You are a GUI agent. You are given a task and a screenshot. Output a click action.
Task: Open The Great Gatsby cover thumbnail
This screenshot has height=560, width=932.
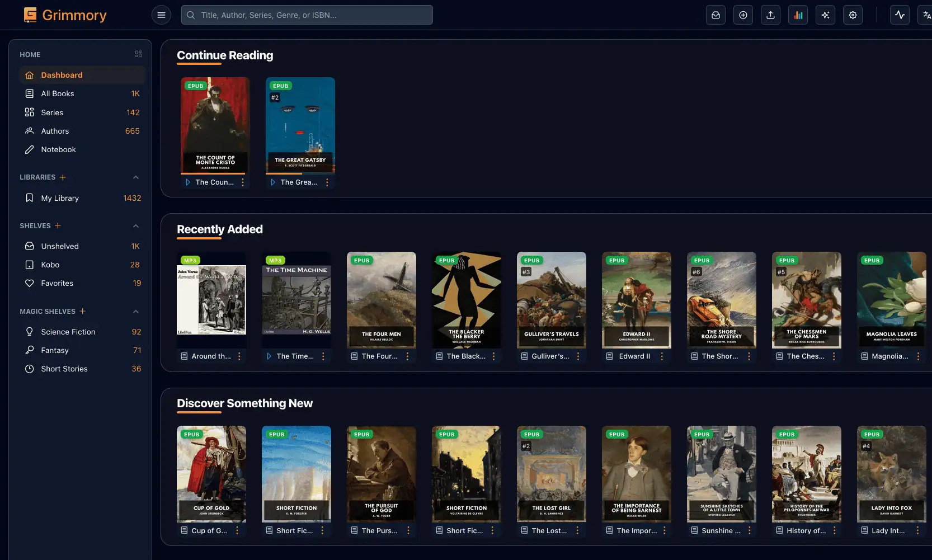[300, 125]
